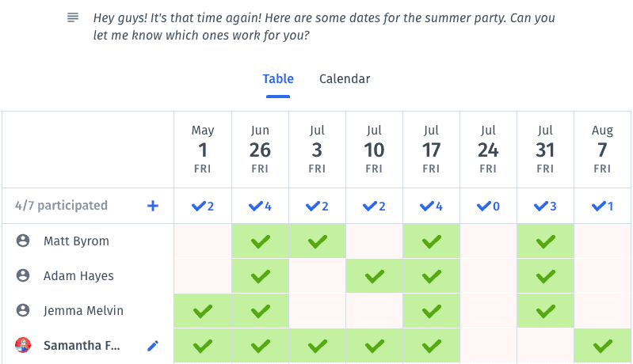This screenshot has height=364, width=633.
Task: Switch to the Calendar tab
Action: click(x=345, y=79)
